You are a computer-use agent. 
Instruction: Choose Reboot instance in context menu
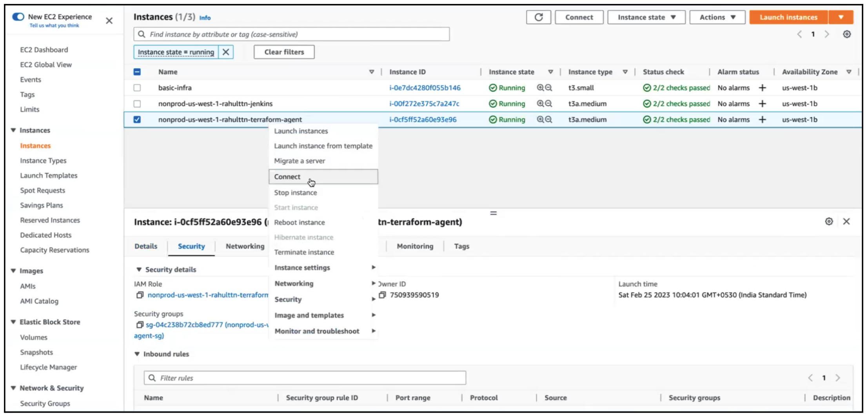(x=323, y=222)
